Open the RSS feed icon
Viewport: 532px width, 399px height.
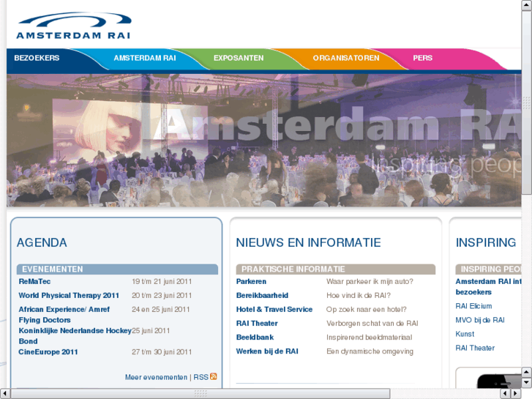(214, 376)
